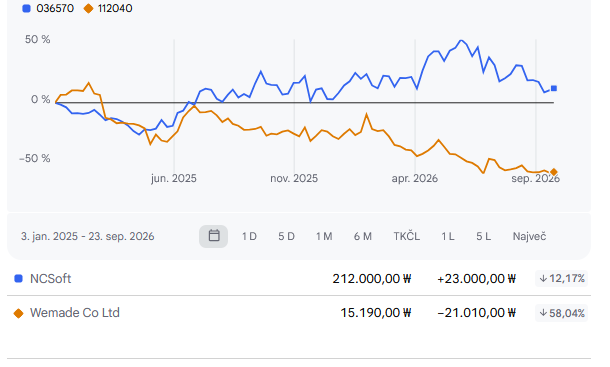The image size is (610, 367).
Task: Select the 5 D time range
Action: 286,236
